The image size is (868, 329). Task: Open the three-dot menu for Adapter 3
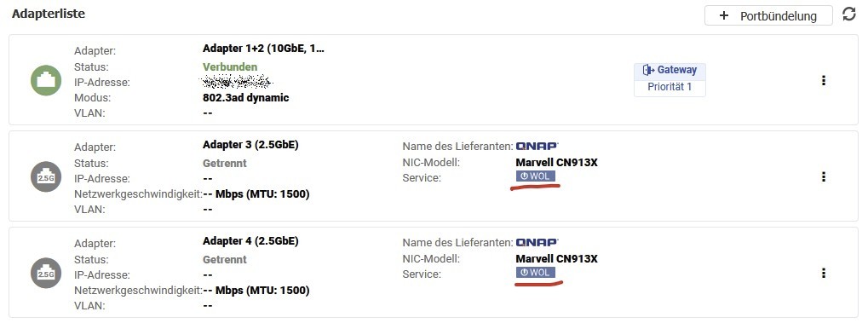(x=824, y=176)
